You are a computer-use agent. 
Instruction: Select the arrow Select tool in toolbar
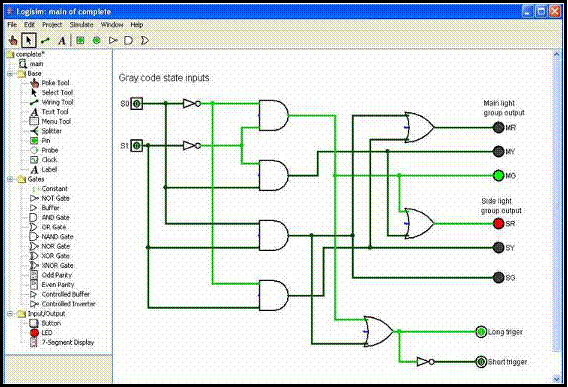(29, 40)
